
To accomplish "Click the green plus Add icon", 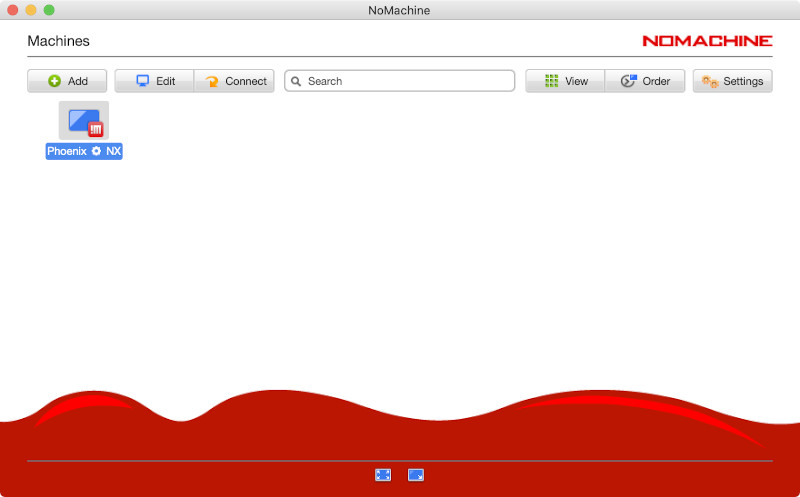I will click(55, 81).
